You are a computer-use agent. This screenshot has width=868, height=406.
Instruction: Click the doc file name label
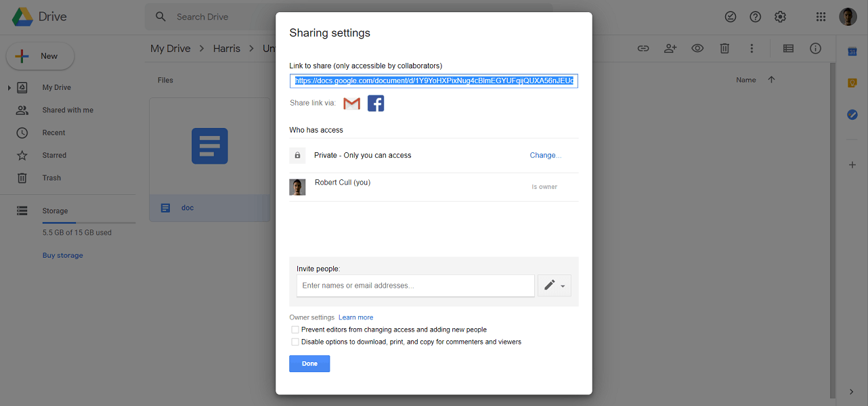188,208
